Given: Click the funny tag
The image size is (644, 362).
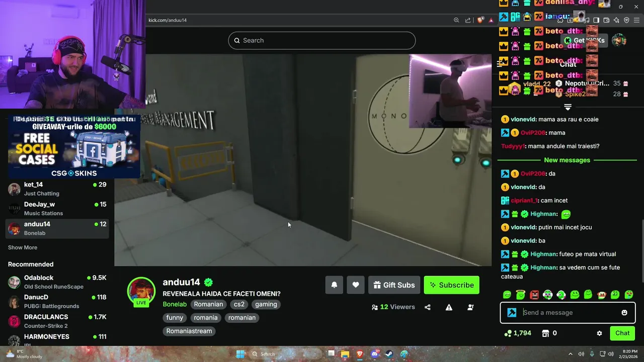Looking at the screenshot, I should tap(175, 318).
